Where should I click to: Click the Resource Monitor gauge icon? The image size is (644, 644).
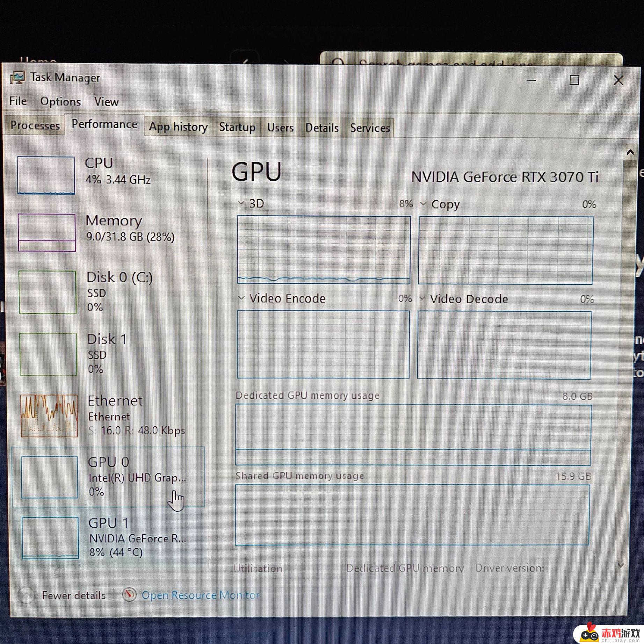pos(129,594)
